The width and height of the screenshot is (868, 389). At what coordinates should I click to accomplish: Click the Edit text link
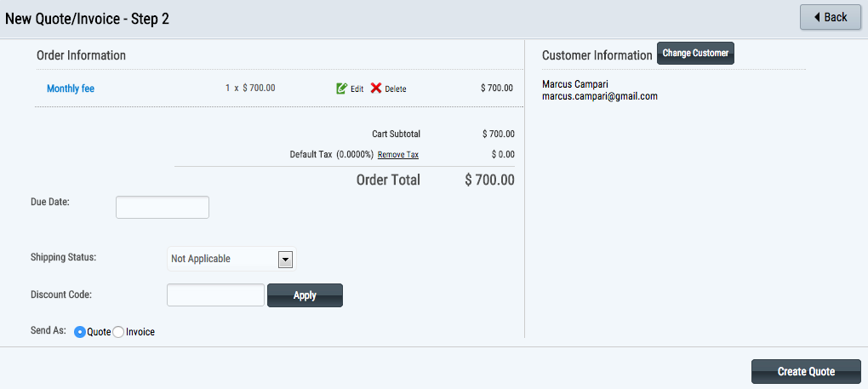(357, 89)
